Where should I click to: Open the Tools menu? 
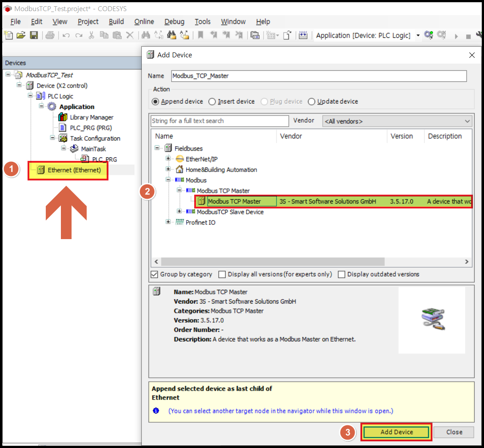pos(203,22)
